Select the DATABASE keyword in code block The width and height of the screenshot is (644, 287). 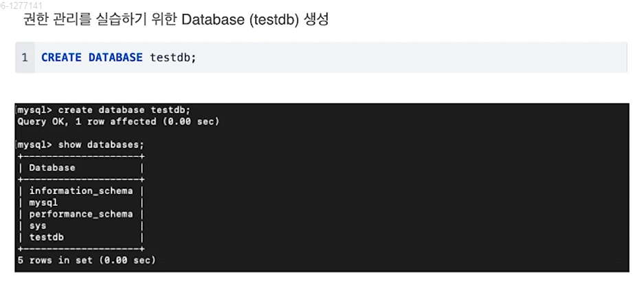[116, 57]
